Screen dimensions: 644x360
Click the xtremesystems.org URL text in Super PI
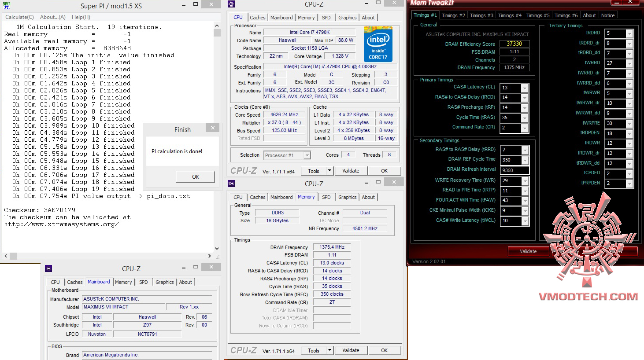pyautogui.click(x=62, y=224)
